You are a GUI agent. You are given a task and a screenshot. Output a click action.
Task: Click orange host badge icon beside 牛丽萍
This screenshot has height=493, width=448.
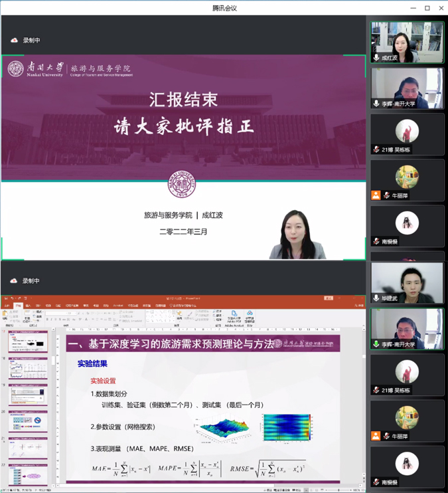pyautogui.click(x=376, y=195)
